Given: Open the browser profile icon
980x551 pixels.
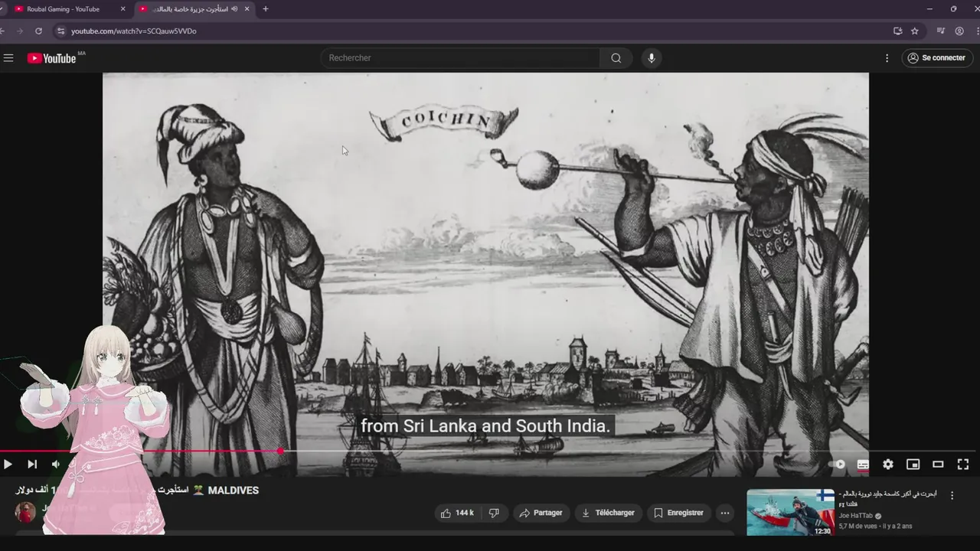Looking at the screenshot, I should pos(959,31).
